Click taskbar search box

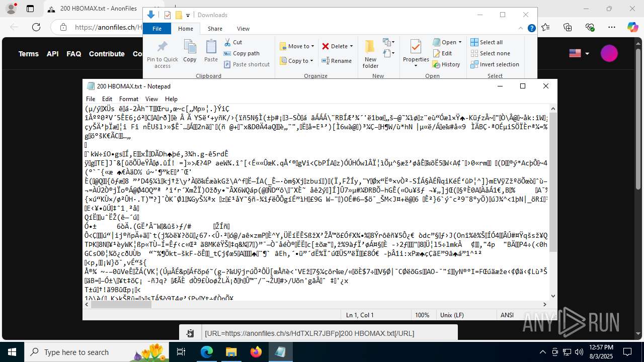[x=97, y=352]
